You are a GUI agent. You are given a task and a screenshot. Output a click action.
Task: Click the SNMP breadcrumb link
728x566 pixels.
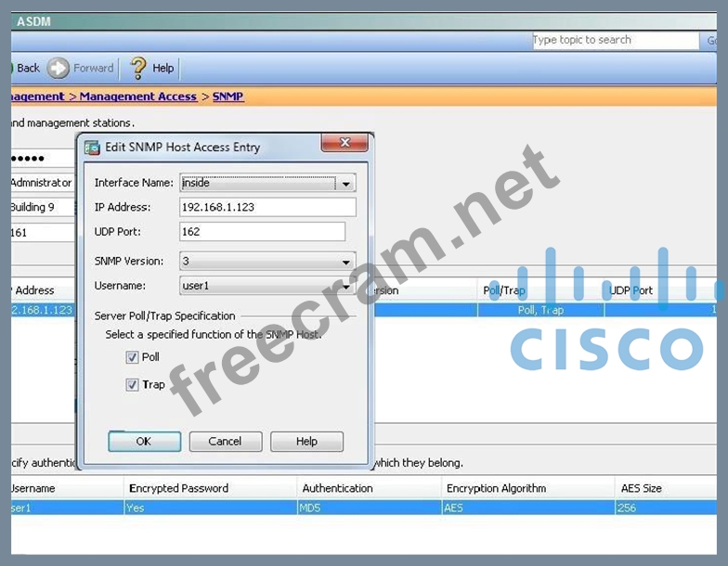tap(227, 96)
